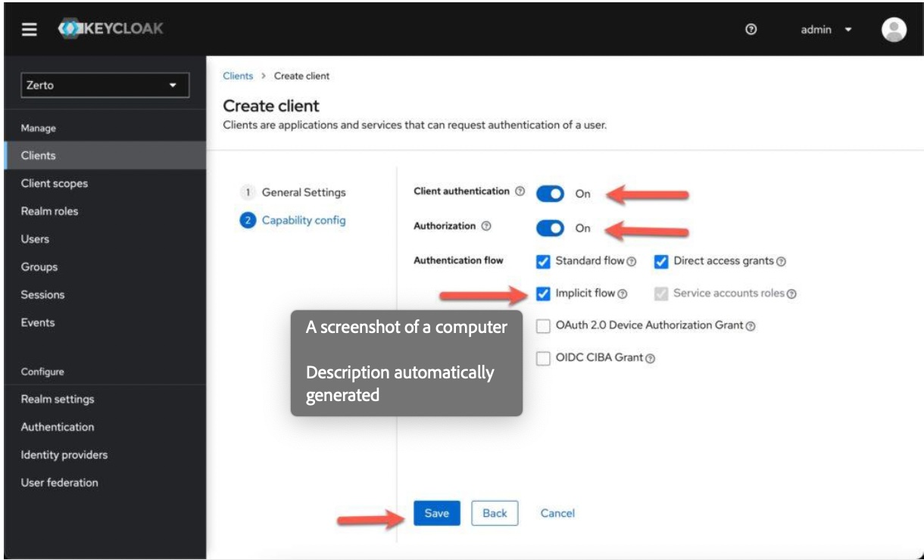Image resolution: width=924 pixels, height=560 pixels.
Task: Click the Authentication flow label
Action: [x=458, y=260]
